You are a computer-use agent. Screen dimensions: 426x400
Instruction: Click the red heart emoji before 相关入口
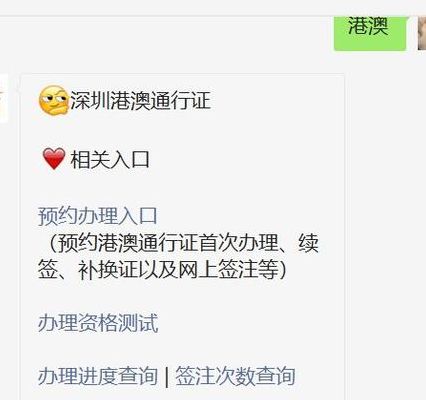54,159
